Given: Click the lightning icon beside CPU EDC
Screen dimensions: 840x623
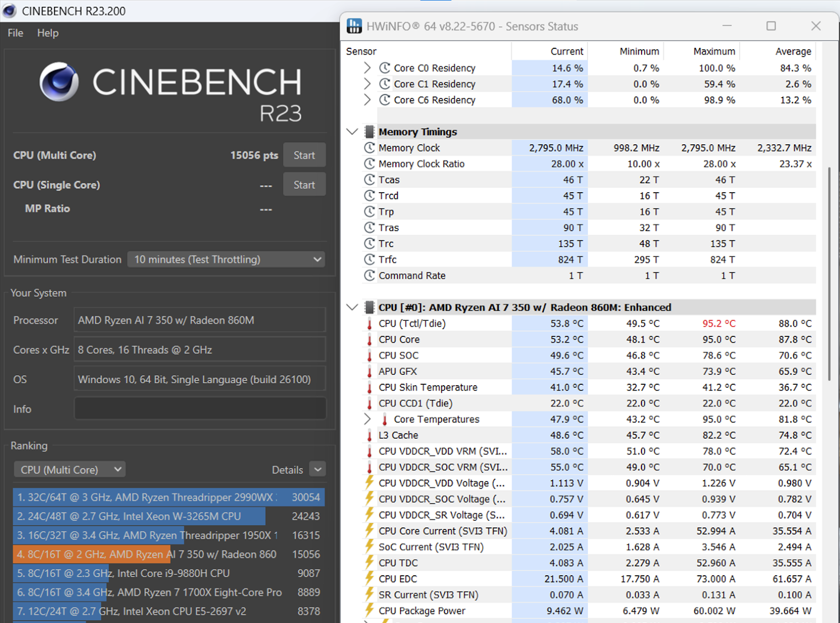Looking at the screenshot, I should coord(370,578).
